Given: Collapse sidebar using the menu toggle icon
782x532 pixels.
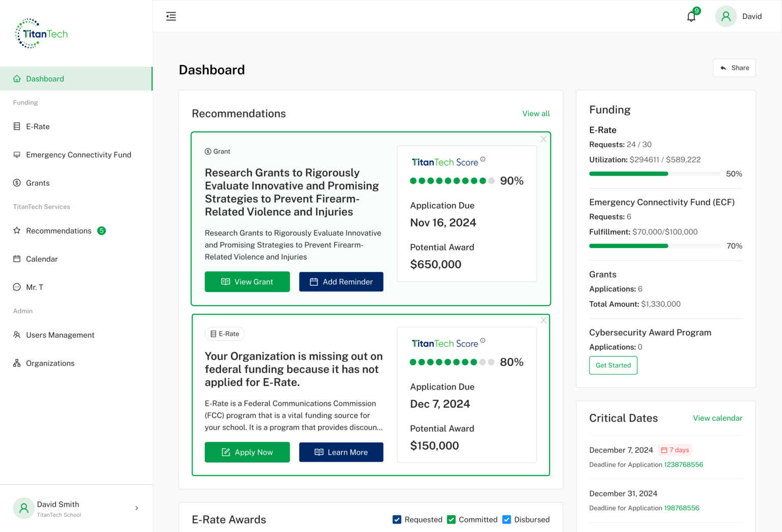Looking at the screenshot, I should [x=171, y=16].
